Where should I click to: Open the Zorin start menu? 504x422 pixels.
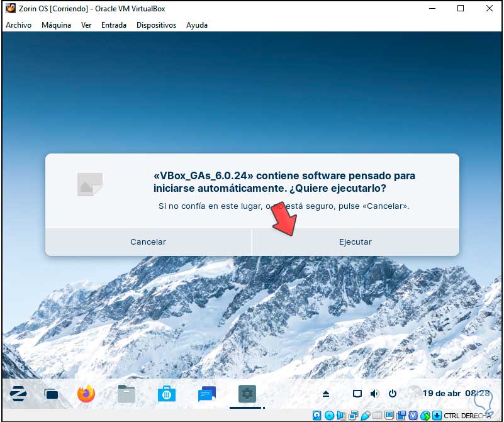pos(18,394)
